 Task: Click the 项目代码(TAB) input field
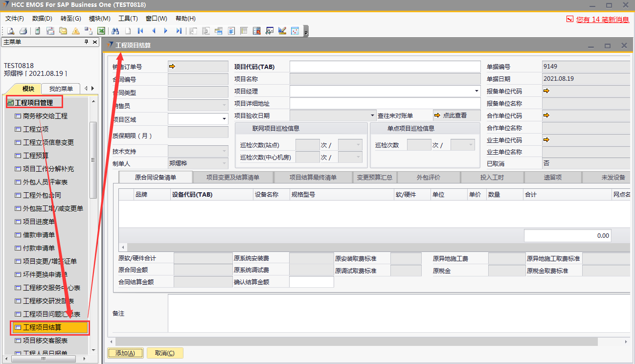tap(385, 67)
